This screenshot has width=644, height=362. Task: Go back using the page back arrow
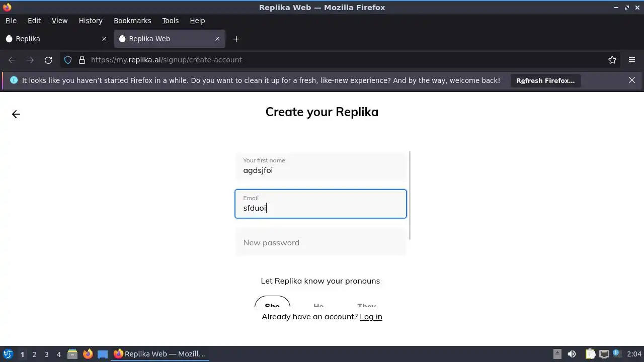pos(16,114)
